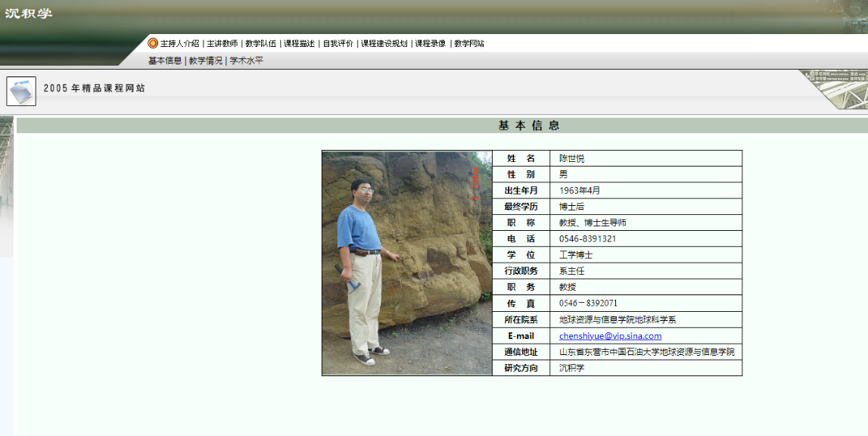Switch to the 基本信息 sub-tab
Image resolution: width=868 pixels, height=436 pixels.
click(165, 61)
